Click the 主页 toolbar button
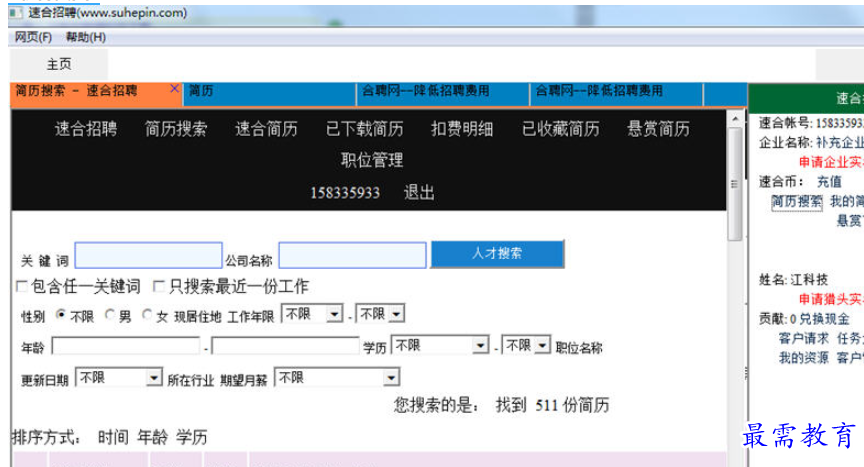Image resolution: width=864 pixels, height=467 pixels. coord(59,64)
